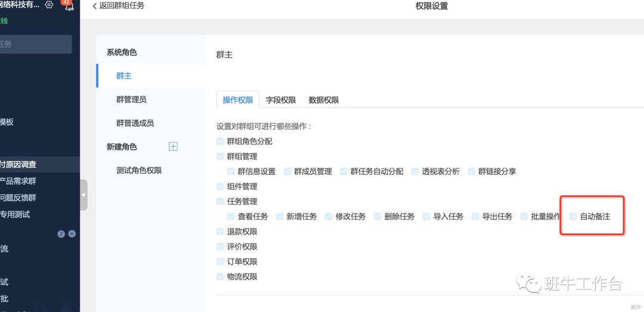The height and width of the screenshot is (312, 644).
Task: Toggle the 群组角色分配 checkbox
Action: coord(220,141)
